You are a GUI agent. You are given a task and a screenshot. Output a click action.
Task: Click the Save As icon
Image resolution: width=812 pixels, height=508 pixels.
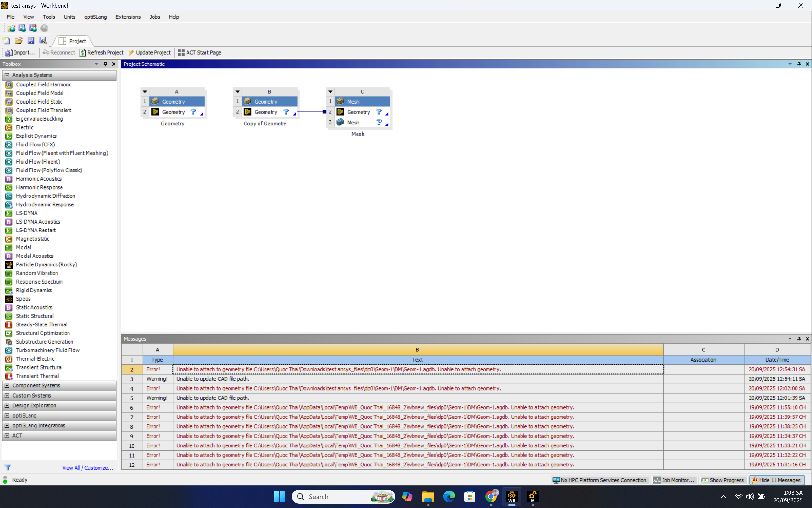pyautogui.click(x=43, y=41)
